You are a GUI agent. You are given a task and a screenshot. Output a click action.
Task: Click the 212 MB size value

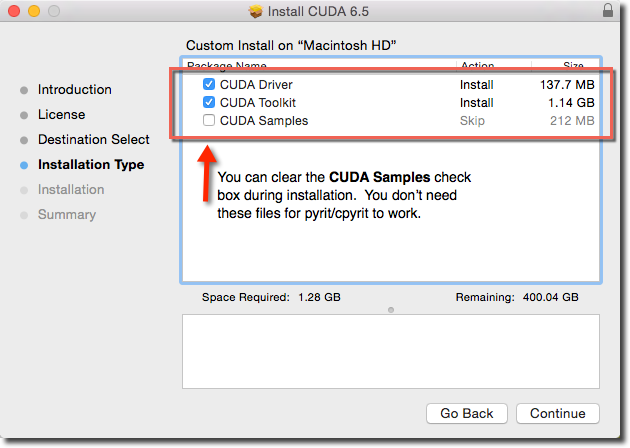point(572,121)
